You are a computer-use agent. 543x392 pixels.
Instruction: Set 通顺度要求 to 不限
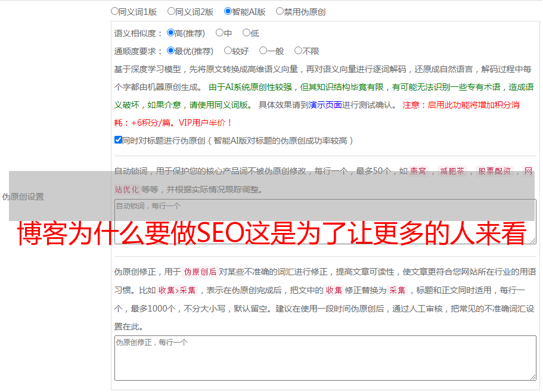tap(299, 51)
